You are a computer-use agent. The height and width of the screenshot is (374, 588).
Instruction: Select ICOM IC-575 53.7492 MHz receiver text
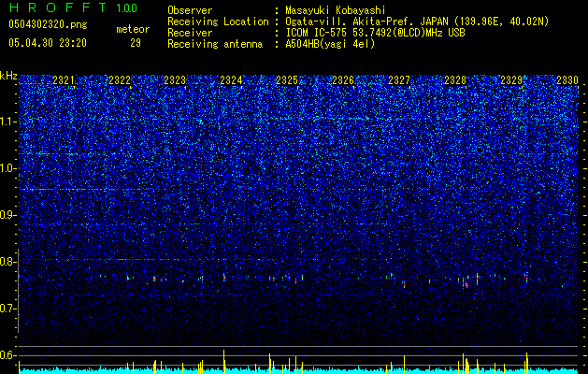pyautogui.click(x=375, y=33)
